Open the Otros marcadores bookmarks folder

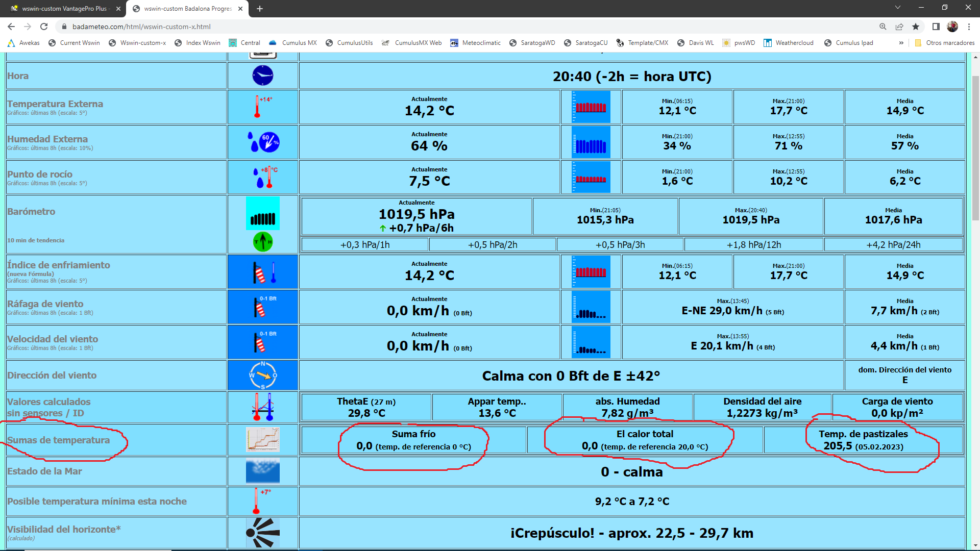coord(944,43)
